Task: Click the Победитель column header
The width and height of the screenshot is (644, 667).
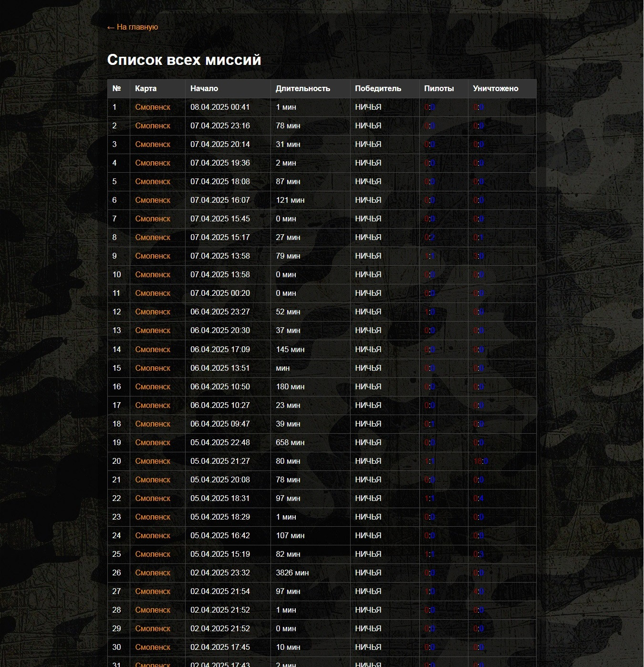Action: tap(378, 89)
